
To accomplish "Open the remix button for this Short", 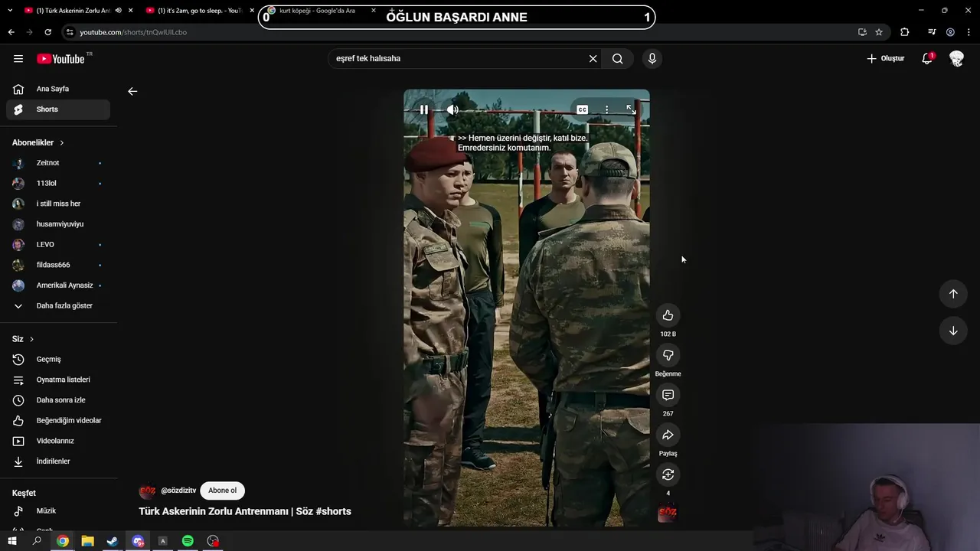I will tap(668, 474).
